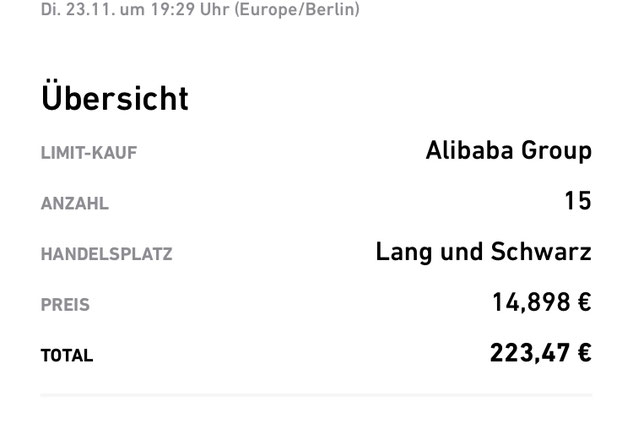Click the TOTAL label
The height and width of the screenshot is (429, 633).
coord(67,356)
